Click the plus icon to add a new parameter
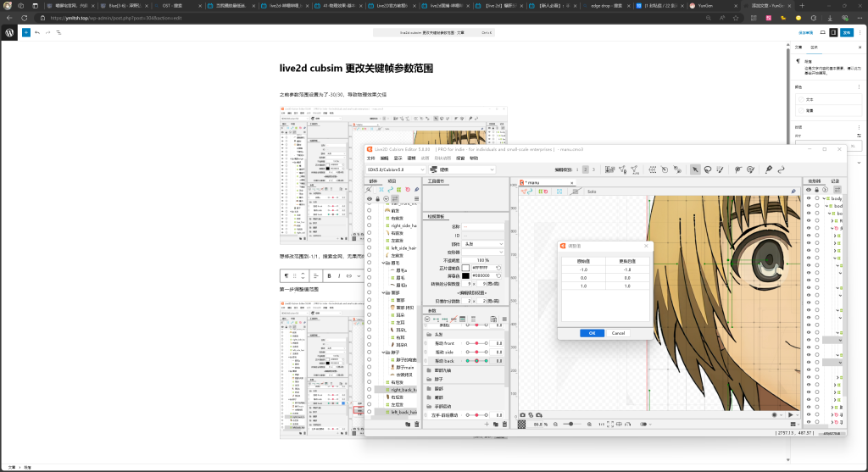Viewport: 868px width, 472px height. [x=487, y=424]
